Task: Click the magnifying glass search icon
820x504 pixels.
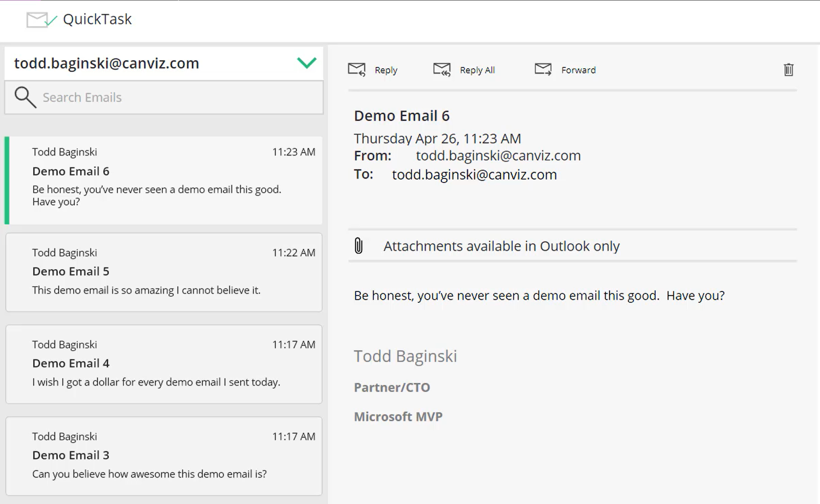Action: tap(25, 97)
